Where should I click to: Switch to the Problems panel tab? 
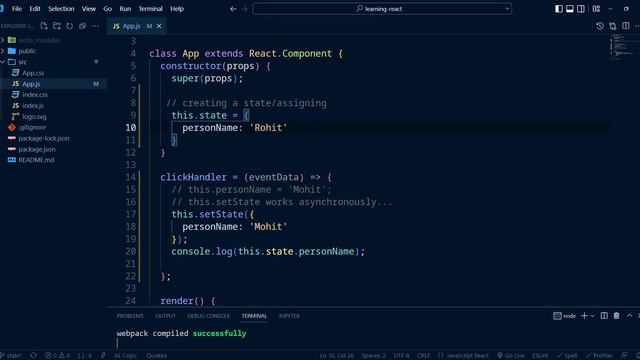130,316
